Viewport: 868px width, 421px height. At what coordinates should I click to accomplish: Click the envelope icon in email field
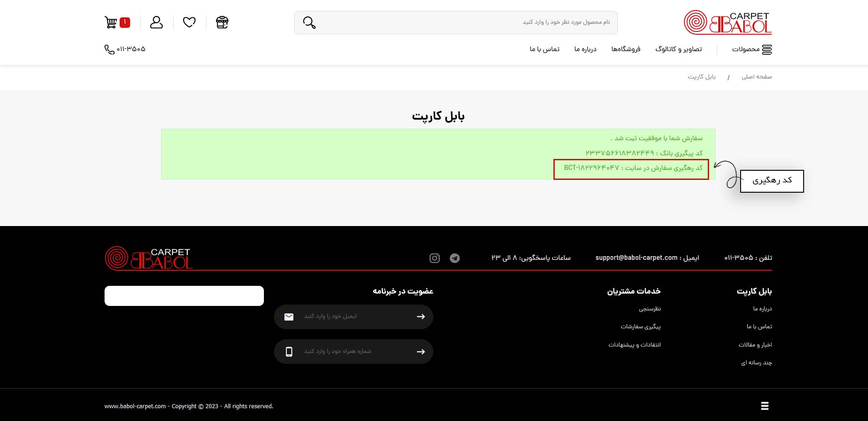click(289, 317)
